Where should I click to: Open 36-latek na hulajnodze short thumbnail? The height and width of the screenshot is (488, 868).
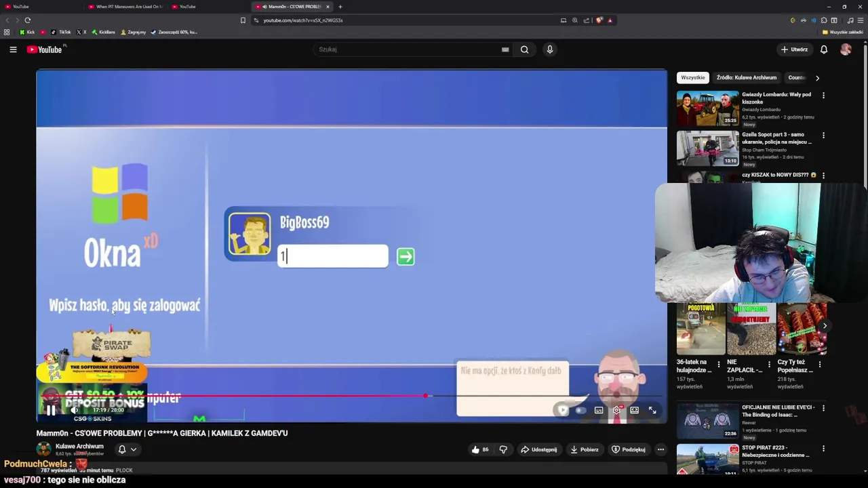point(701,329)
